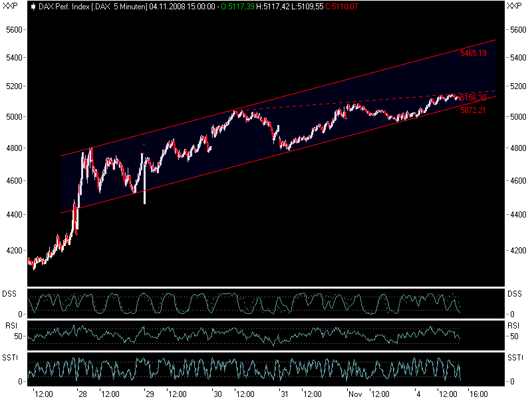Click the 4400 tick on the left price axis

pyautogui.click(x=14, y=215)
